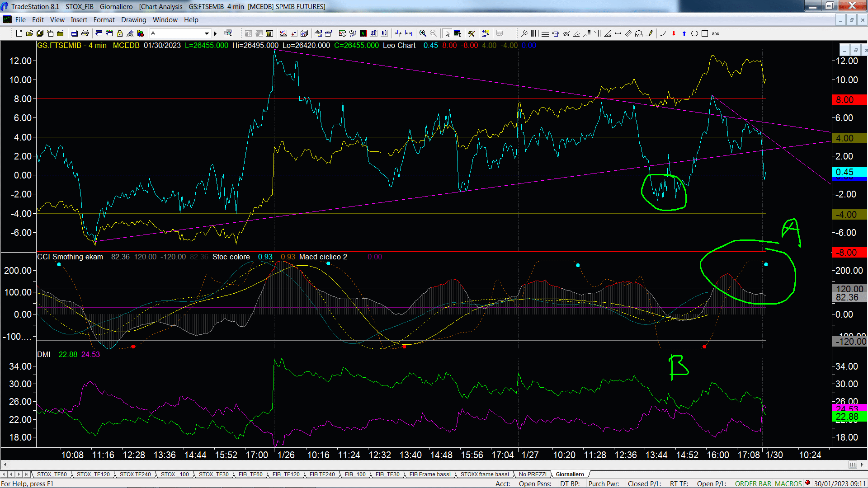Click the CCI Smothing ekam indicator label
Image resolution: width=868 pixels, height=488 pixels.
pyautogui.click(x=70, y=257)
